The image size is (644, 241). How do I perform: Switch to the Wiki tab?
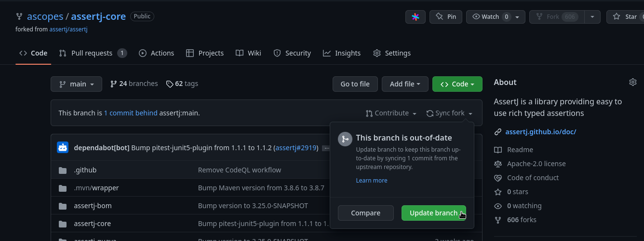pyautogui.click(x=248, y=53)
